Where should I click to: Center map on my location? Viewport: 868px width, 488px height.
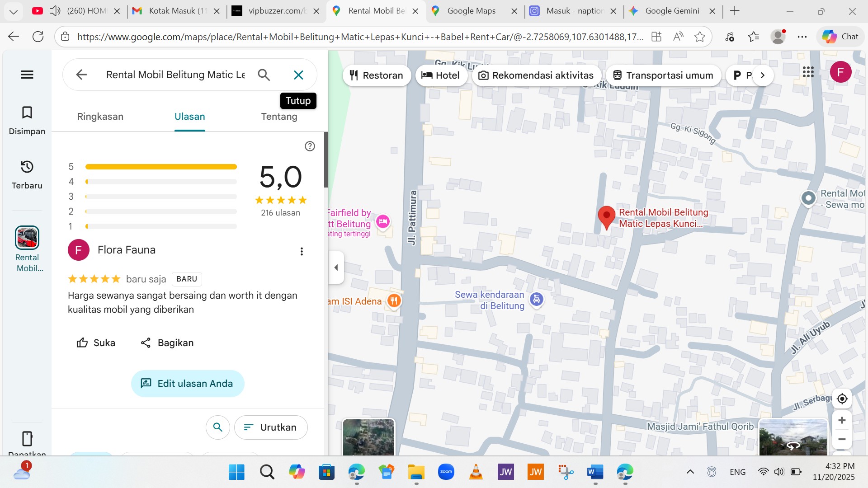842,399
